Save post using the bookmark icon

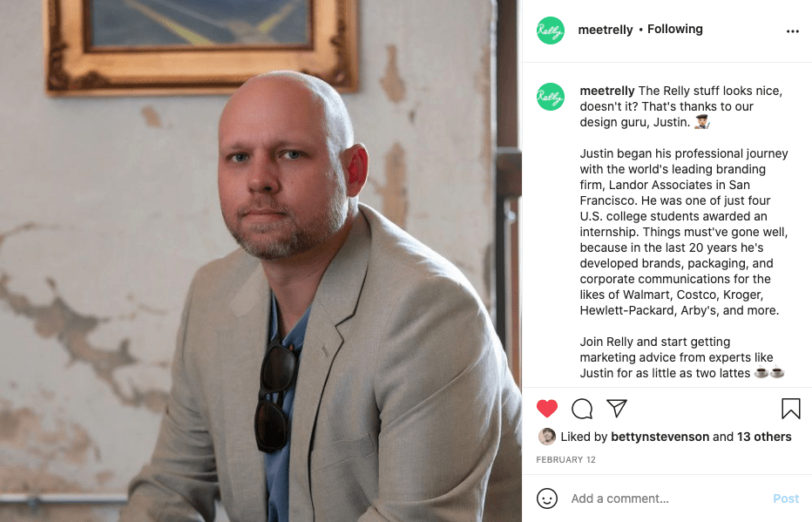(x=791, y=409)
